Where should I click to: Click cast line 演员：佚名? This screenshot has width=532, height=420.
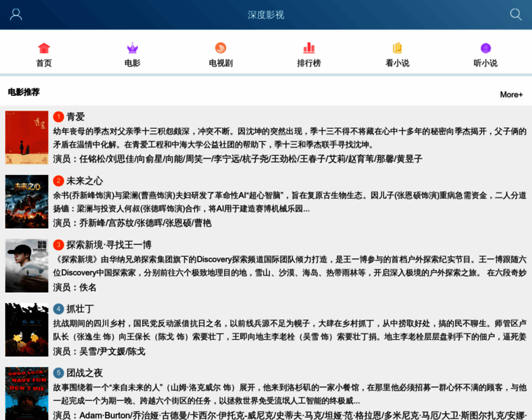pyautogui.click(x=75, y=288)
